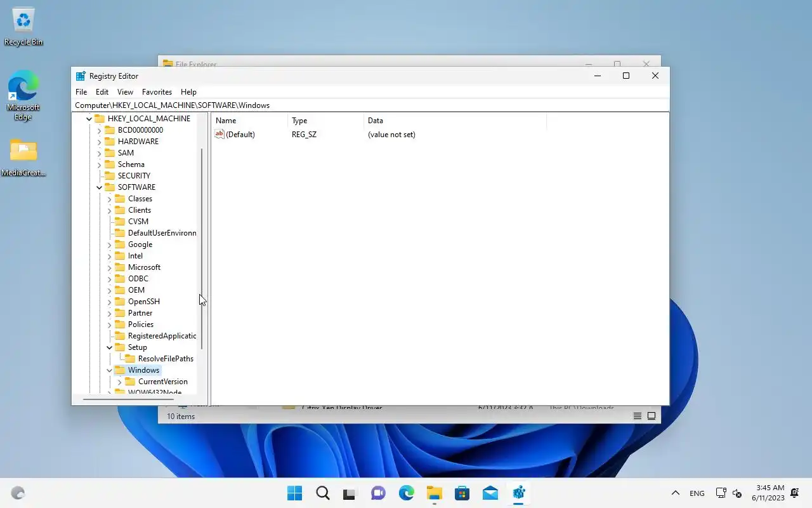Open the Edit menu
The height and width of the screenshot is (508, 812).
(x=102, y=92)
